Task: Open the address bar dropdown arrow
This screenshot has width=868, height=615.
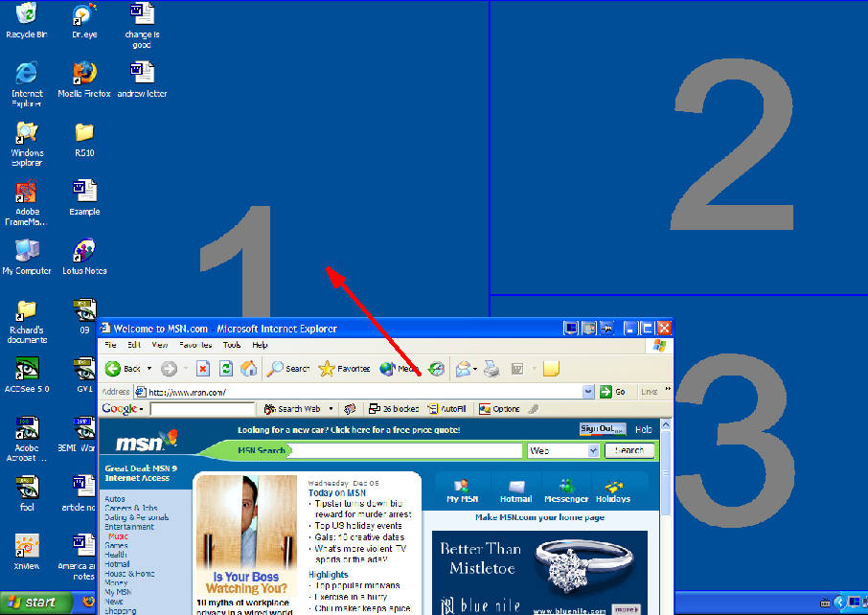Action: (x=588, y=392)
